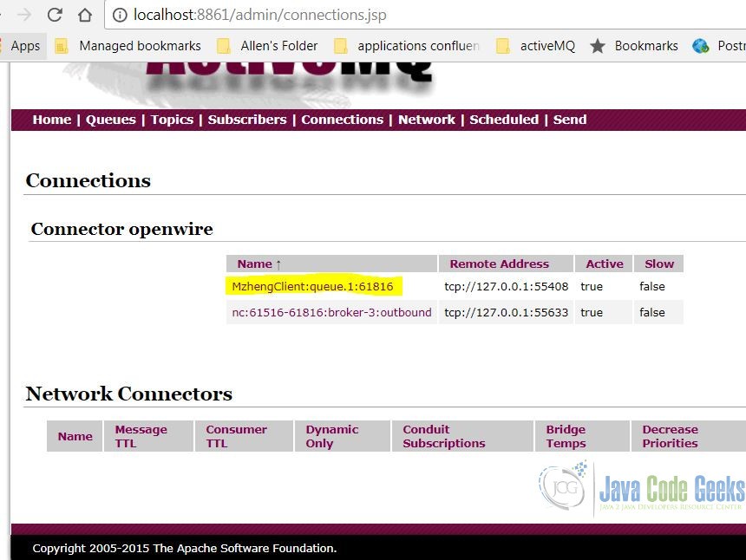The width and height of the screenshot is (746, 560).
Task: Open the Queues page in ActiveMQ navigation
Action: click(110, 120)
